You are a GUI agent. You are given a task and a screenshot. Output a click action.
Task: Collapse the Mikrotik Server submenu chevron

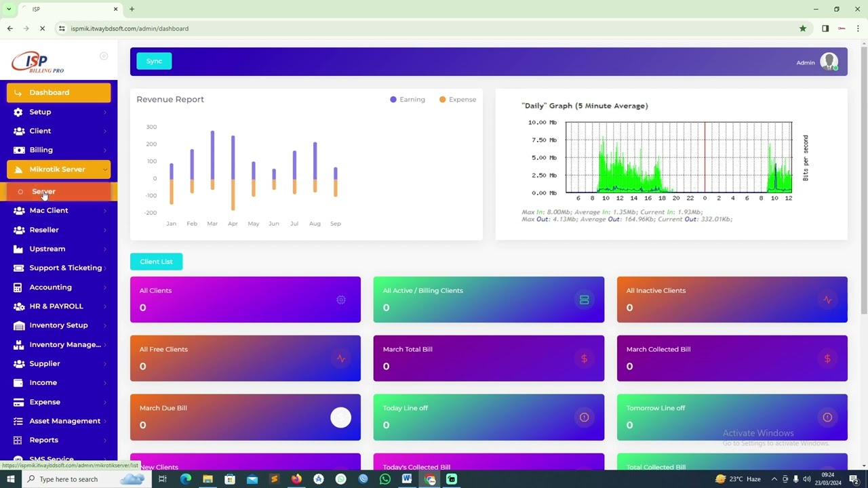[105, 169]
